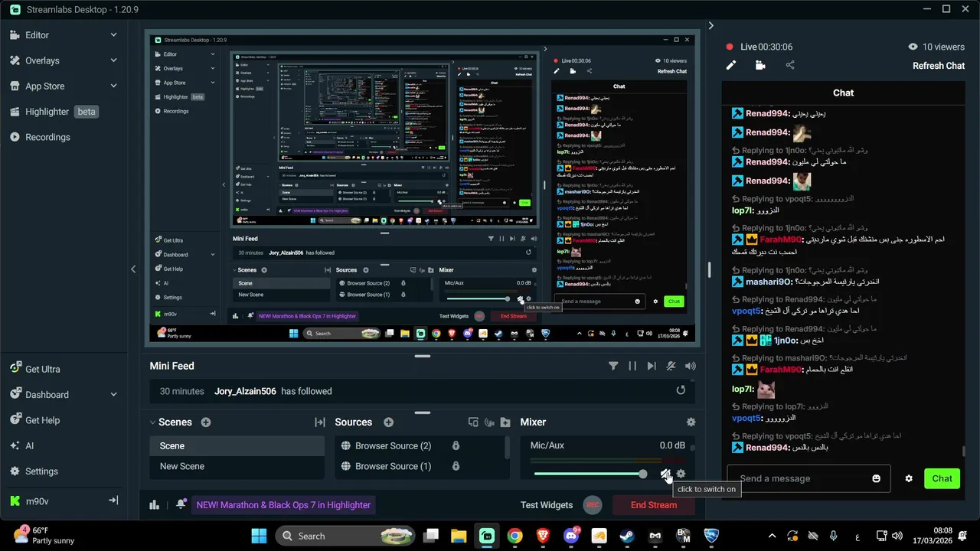Toggle dual output mode icon
Image resolution: width=980 pixels, height=551 pixels.
473,422
